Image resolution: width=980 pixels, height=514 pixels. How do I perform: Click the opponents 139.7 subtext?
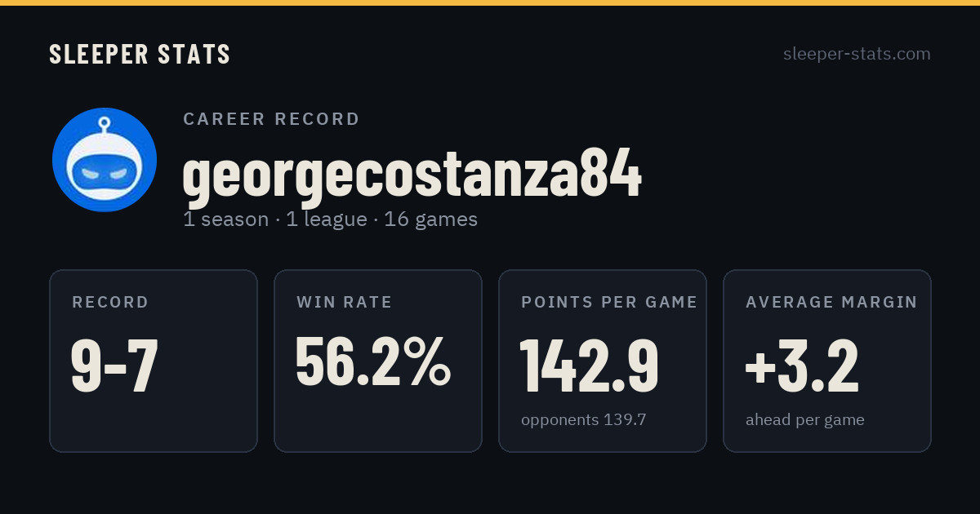(x=584, y=420)
